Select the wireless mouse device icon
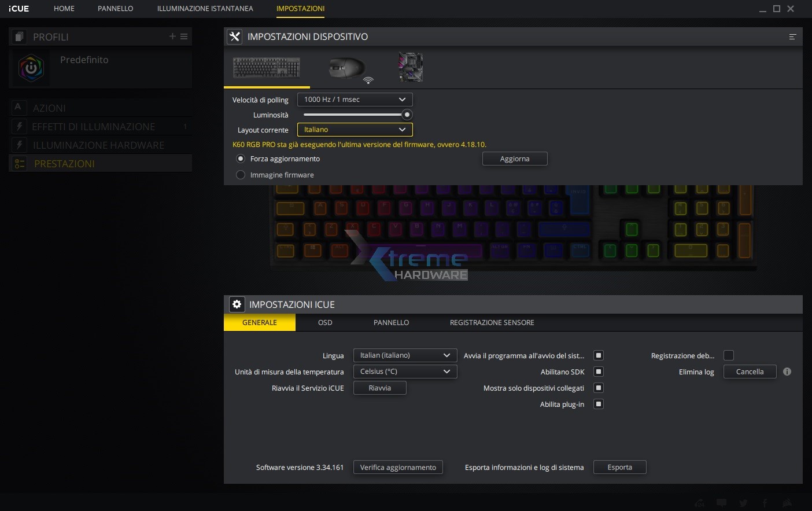This screenshot has width=812, height=511. click(349, 69)
